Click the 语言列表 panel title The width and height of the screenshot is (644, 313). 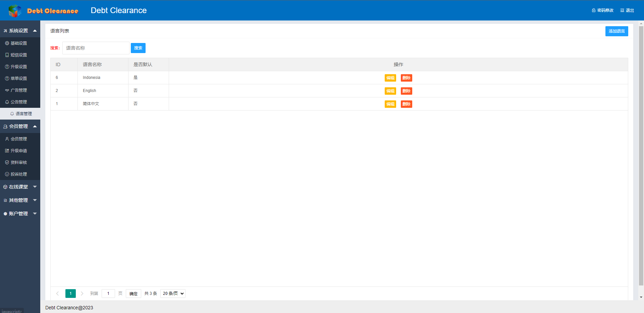(60, 31)
